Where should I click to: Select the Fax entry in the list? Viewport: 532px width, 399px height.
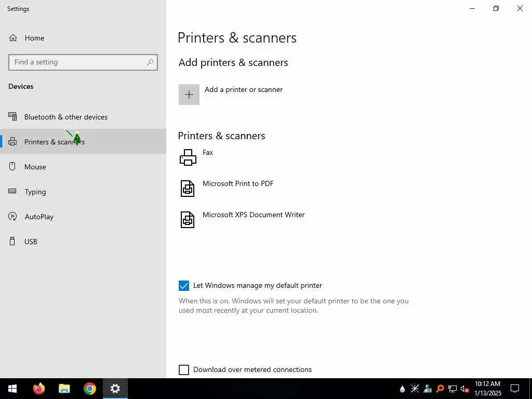[x=208, y=152]
